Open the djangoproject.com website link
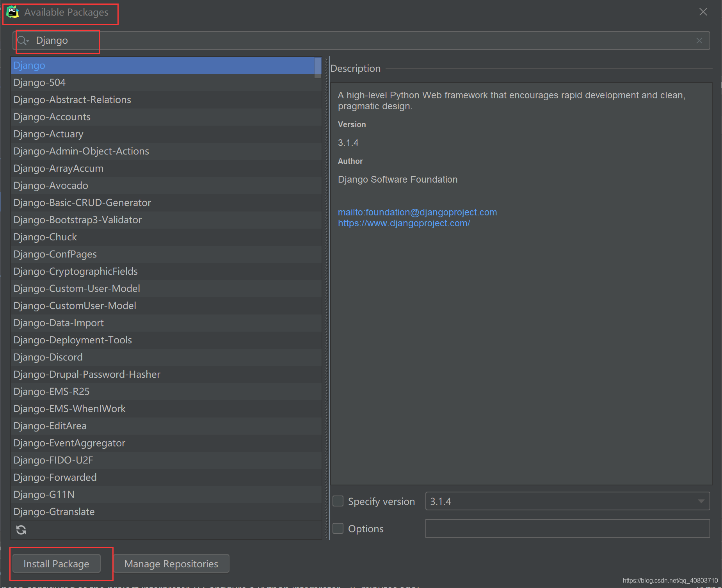The height and width of the screenshot is (588, 722). (404, 223)
